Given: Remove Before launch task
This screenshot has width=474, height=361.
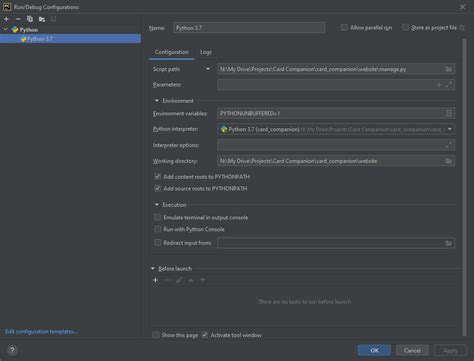Looking at the screenshot, I should tap(167, 280).
